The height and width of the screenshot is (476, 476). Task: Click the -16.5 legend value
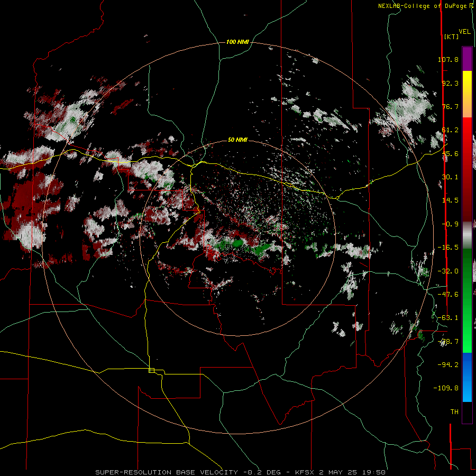click(x=448, y=248)
